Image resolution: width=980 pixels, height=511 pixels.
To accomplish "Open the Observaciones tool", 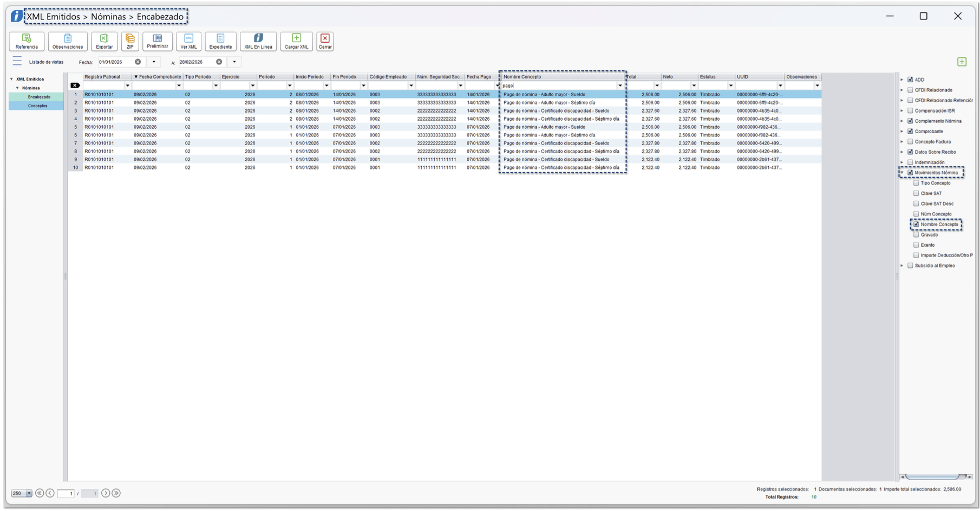I will coord(68,41).
